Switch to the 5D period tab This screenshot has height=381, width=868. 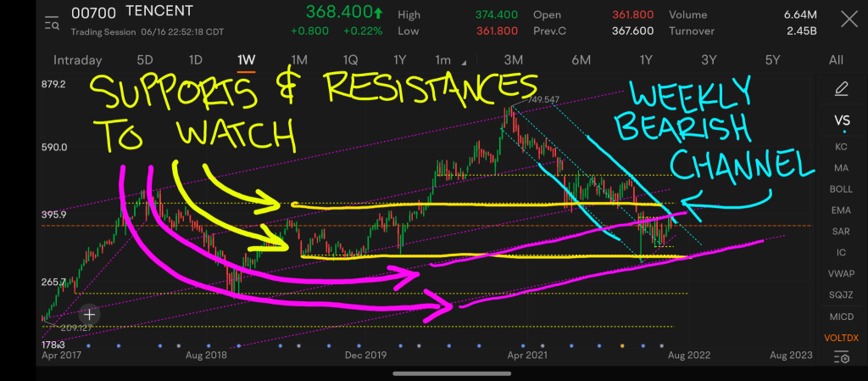tap(144, 59)
